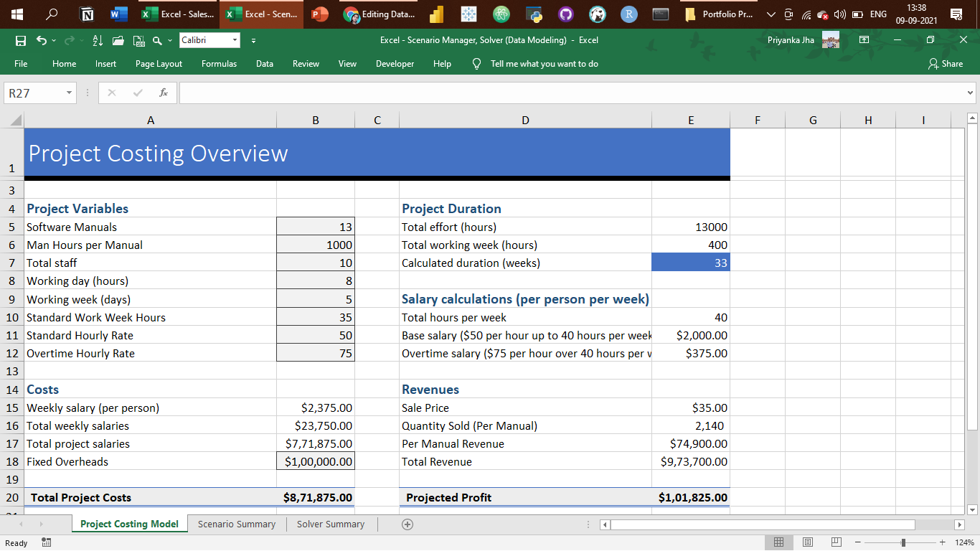Open the Name Box dropdown arrow
This screenshot has height=551, width=980.
[69, 93]
